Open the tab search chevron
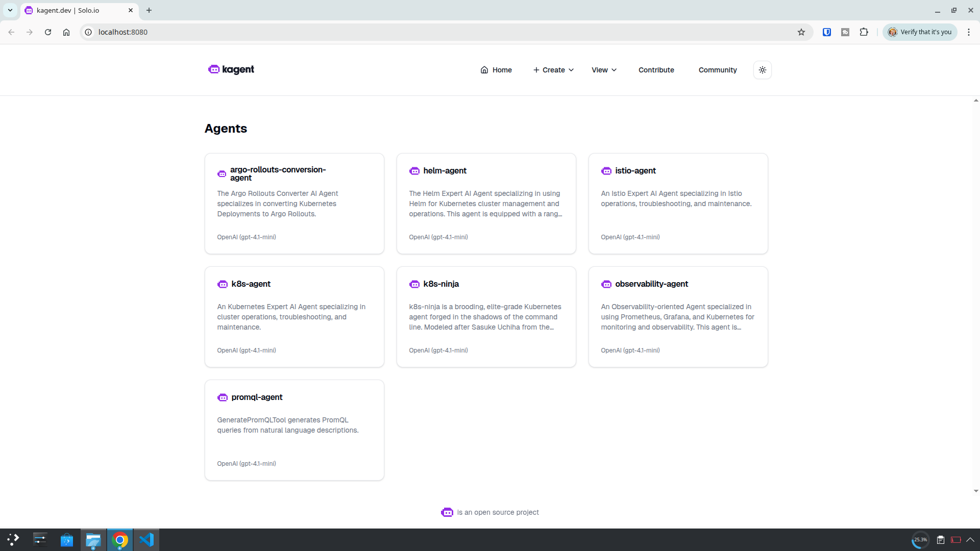The image size is (980, 551). click(10, 10)
